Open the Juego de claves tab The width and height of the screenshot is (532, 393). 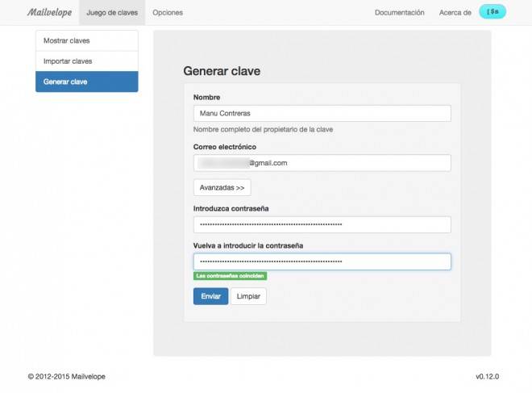tap(112, 13)
